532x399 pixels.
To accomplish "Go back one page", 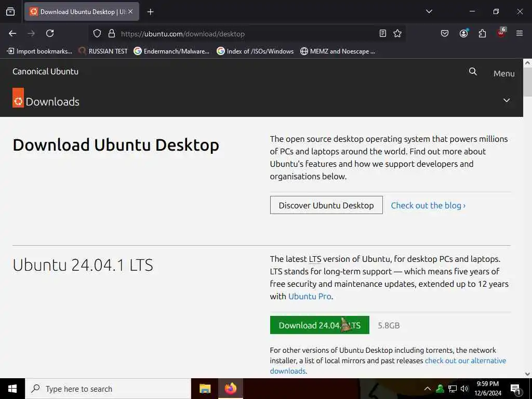I will [12, 33].
